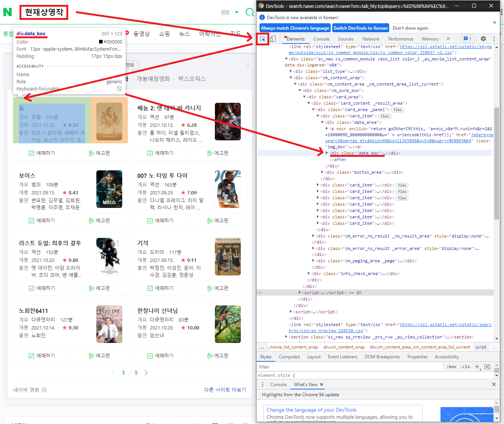Screen dimensions: 504x424
Task: Click 다른 사이트 더보기 link
Action: click(225, 390)
